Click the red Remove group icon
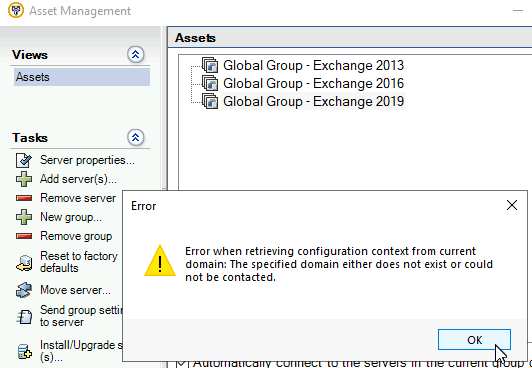The width and height of the screenshot is (532, 368). tap(24, 236)
